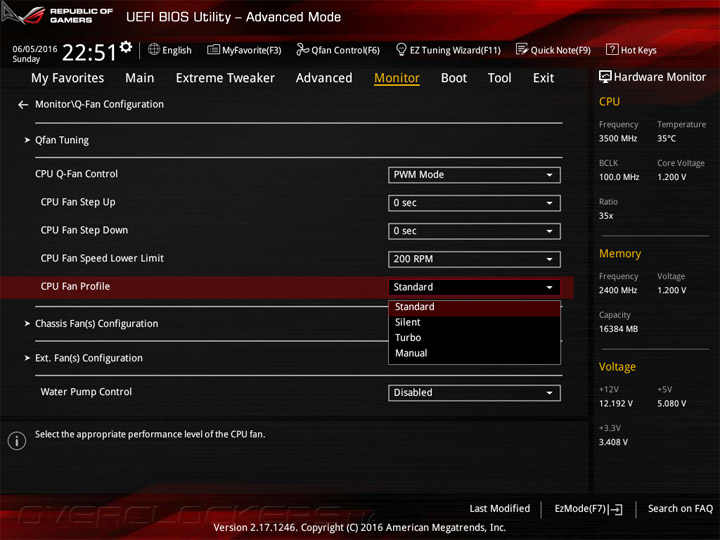Click the Monitor\Q-Fan Configuration breadcrumb text

click(99, 105)
